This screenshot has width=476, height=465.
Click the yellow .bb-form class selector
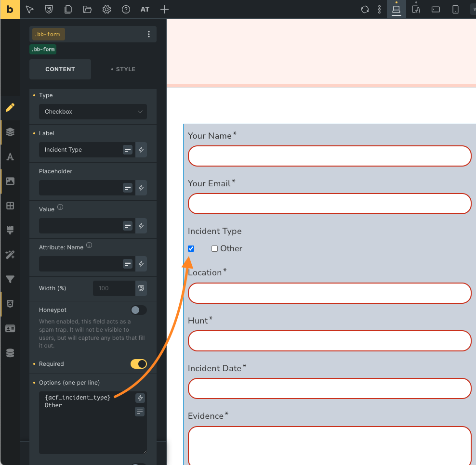[49, 34]
